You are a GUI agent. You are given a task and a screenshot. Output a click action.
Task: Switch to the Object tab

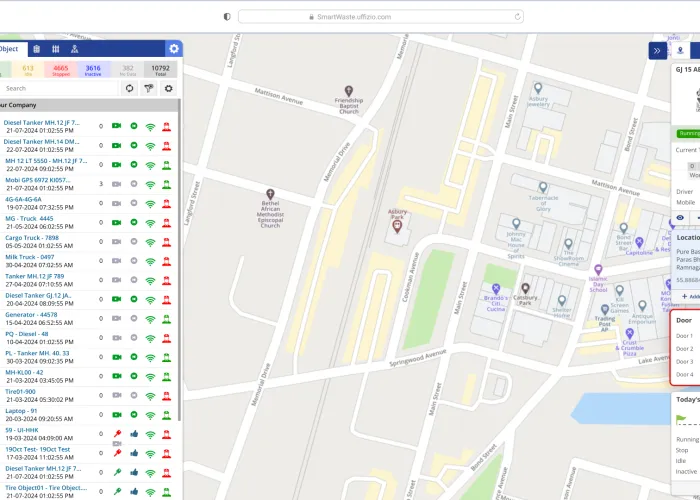point(8,49)
